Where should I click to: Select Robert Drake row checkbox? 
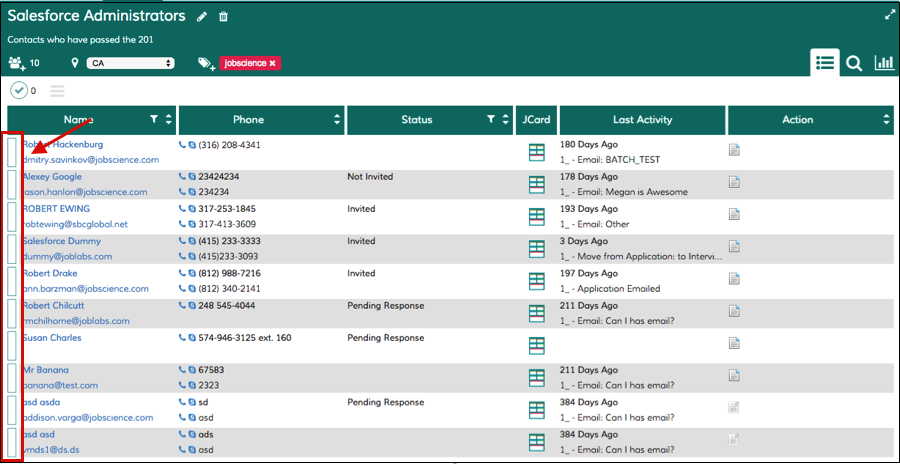pos(11,281)
